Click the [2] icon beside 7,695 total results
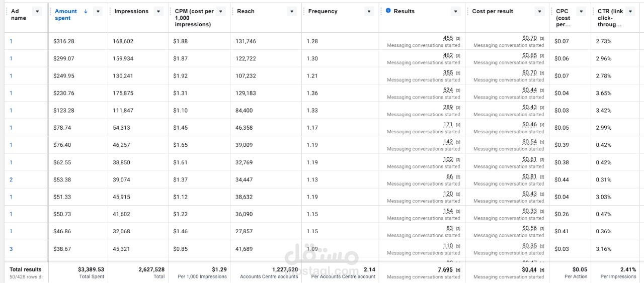The height and width of the screenshot is (283, 644). tap(458, 270)
